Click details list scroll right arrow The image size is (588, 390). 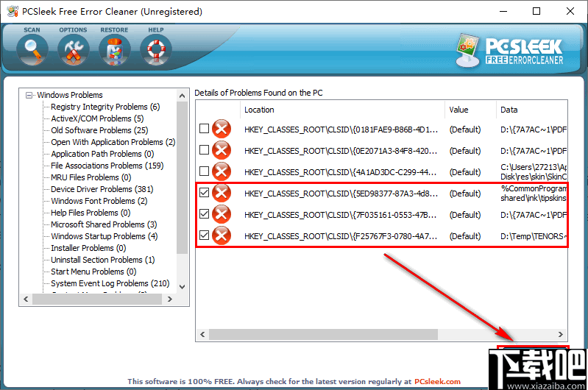[x=561, y=335]
